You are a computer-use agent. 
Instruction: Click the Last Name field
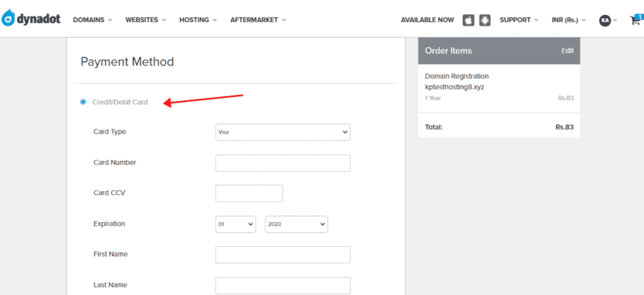click(x=282, y=286)
